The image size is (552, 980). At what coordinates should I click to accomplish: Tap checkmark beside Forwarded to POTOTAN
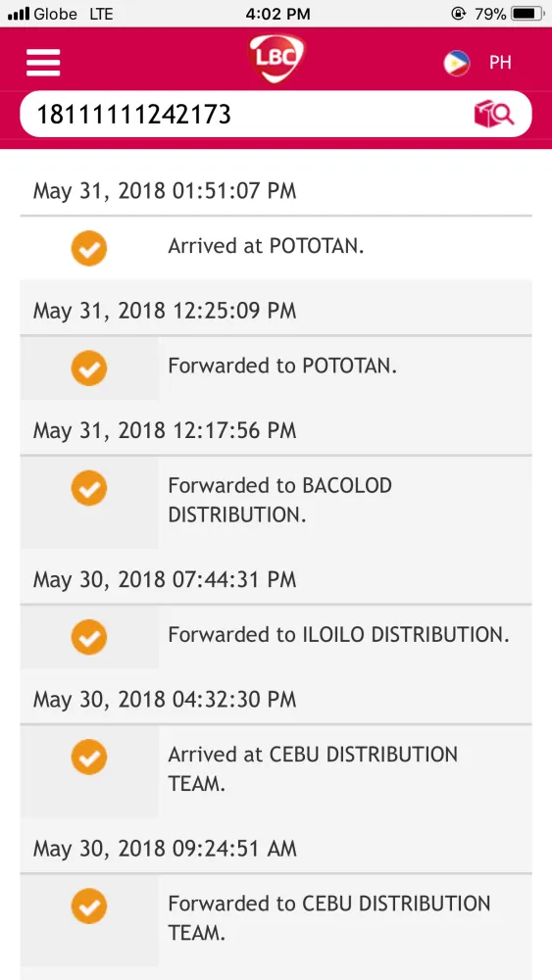[89, 368]
